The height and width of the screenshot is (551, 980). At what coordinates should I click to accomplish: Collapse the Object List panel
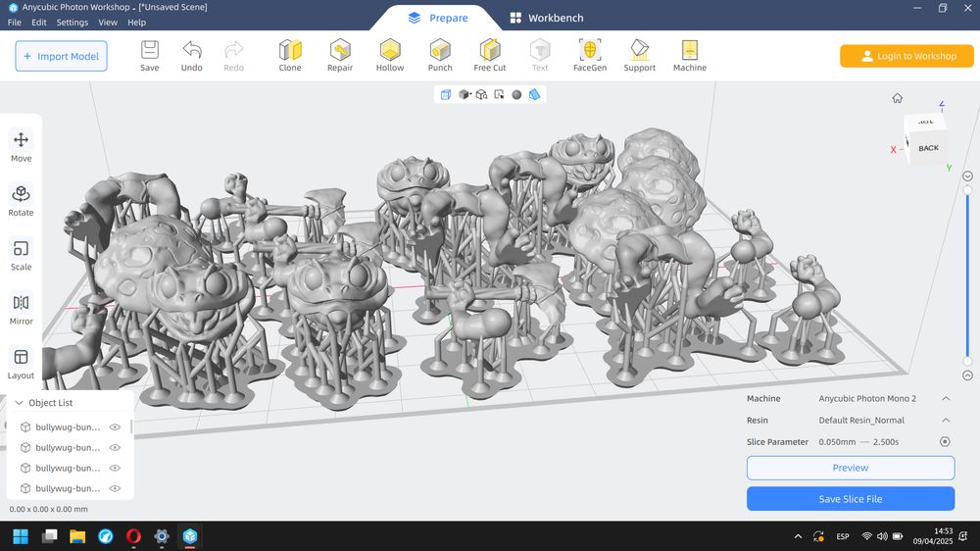coord(20,403)
